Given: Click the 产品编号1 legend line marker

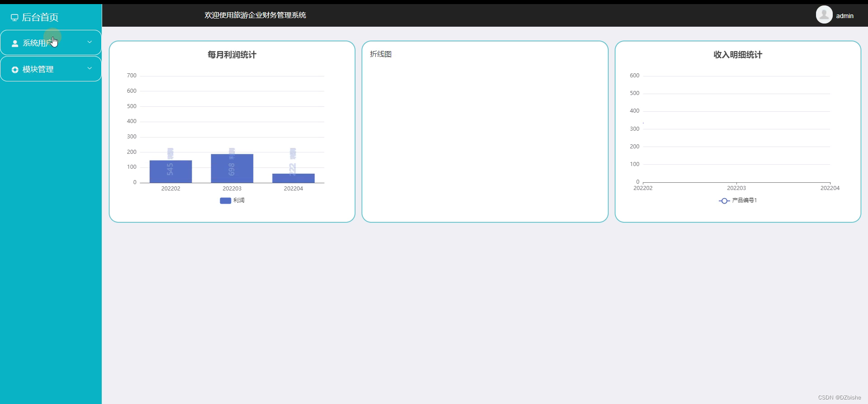Looking at the screenshot, I should click(x=724, y=201).
